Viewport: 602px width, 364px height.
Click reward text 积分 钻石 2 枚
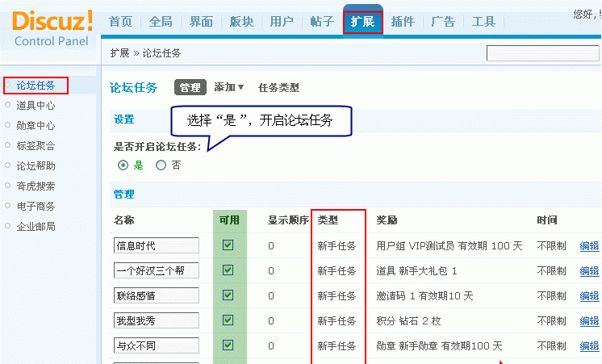click(x=408, y=320)
